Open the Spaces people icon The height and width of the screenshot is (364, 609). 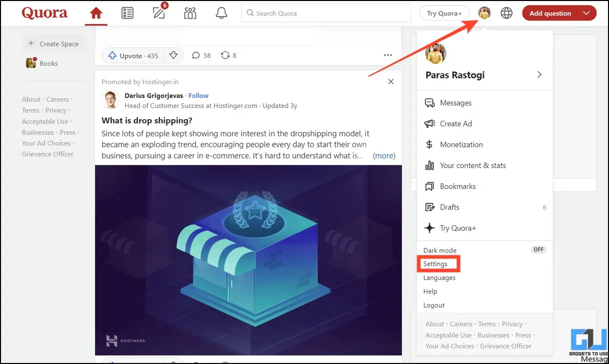pyautogui.click(x=190, y=13)
